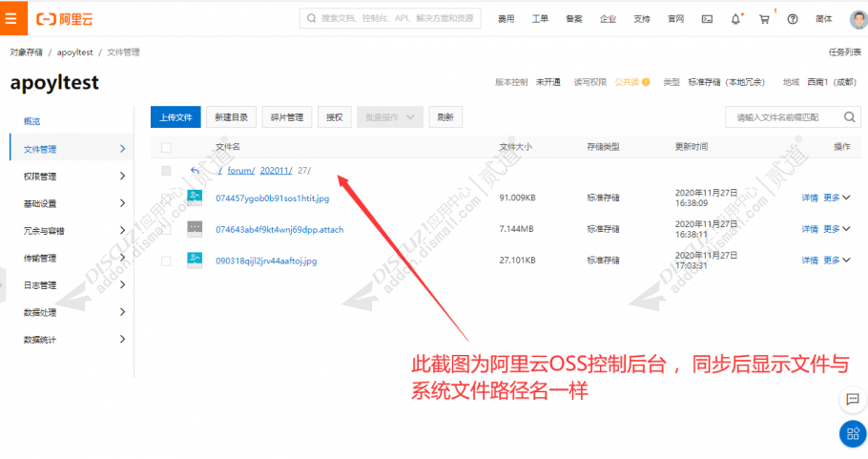Screen dimensions: 868x459
Task: Expand the 冗余与容错 sidebar chevron
Action: (122, 230)
